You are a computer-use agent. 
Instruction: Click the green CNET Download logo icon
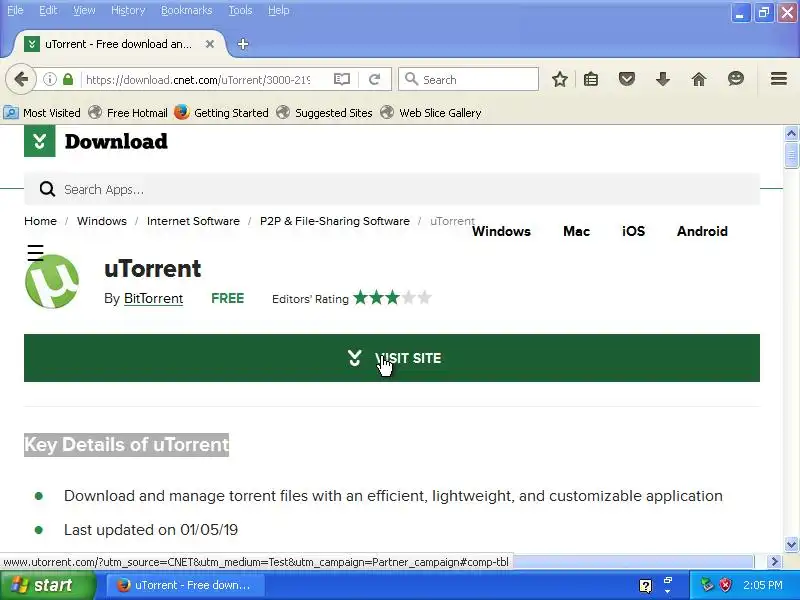pyautogui.click(x=40, y=141)
